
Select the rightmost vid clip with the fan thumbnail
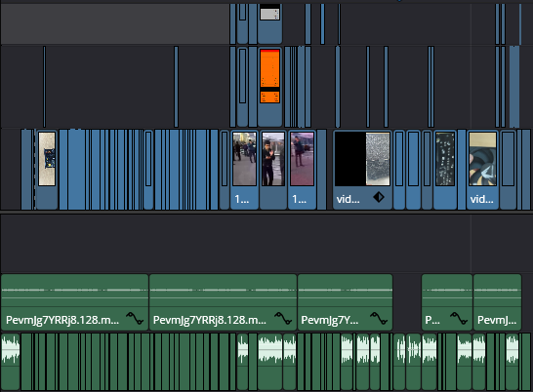482,170
